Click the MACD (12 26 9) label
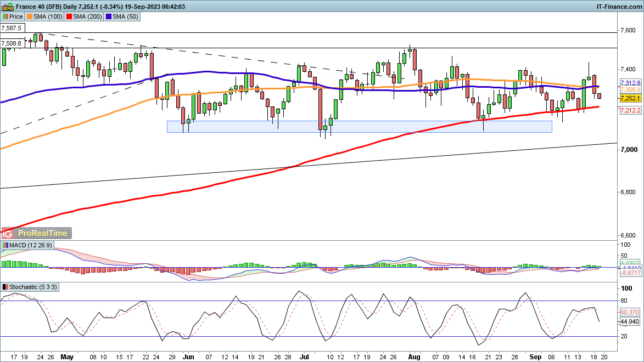This screenshot has width=644, height=362. coord(30,245)
